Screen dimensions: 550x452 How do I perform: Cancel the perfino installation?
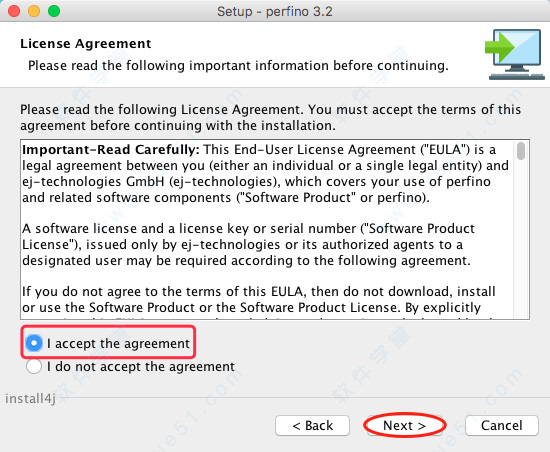[502, 425]
